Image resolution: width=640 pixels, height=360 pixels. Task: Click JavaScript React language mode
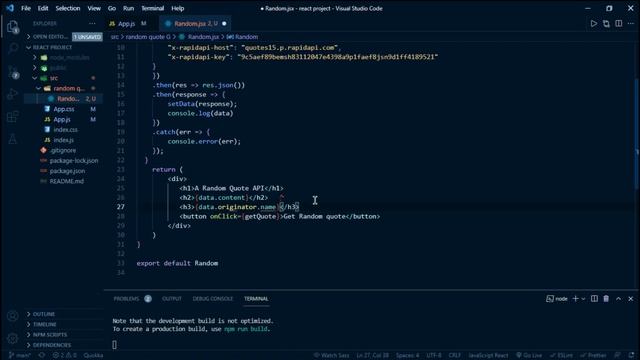pos(488,356)
